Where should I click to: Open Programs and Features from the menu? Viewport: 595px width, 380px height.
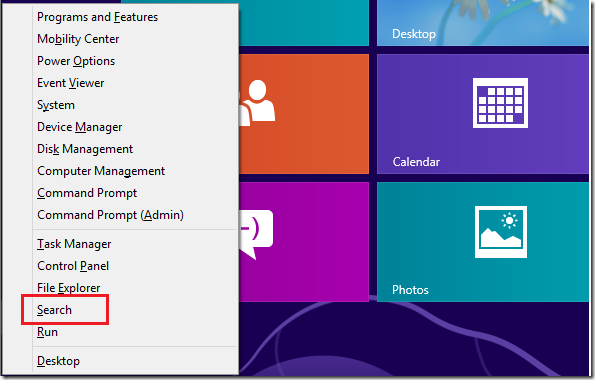coord(97,17)
